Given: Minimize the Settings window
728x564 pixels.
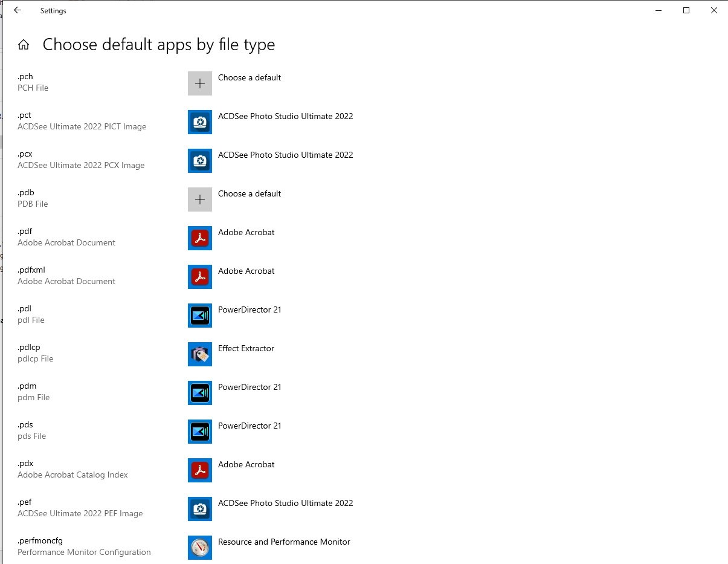Looking at the screenshot, I should click(658, 10).
